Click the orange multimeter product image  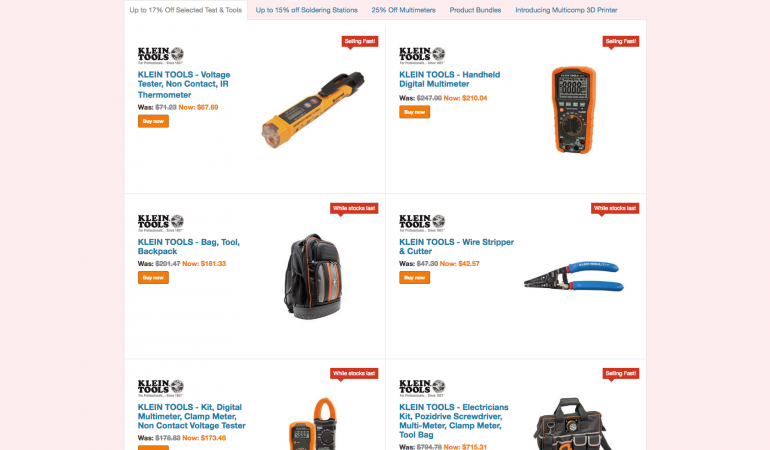click(x=573, y=110)
